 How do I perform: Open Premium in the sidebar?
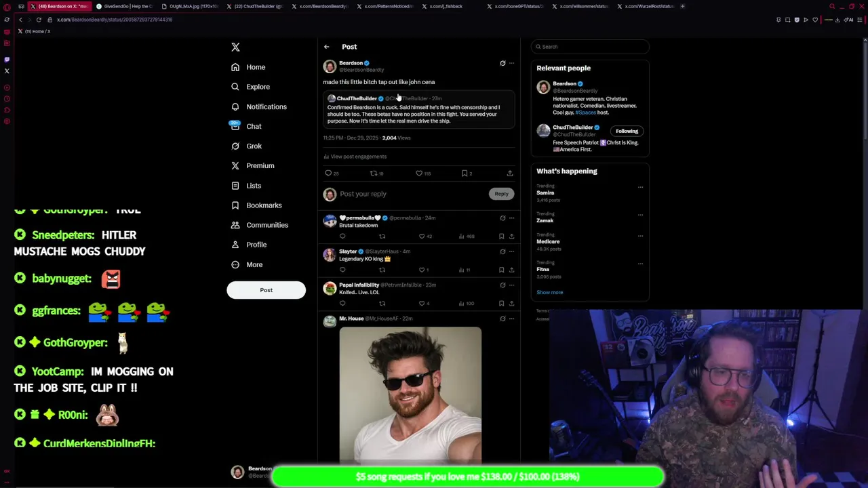tap(252, 165)
